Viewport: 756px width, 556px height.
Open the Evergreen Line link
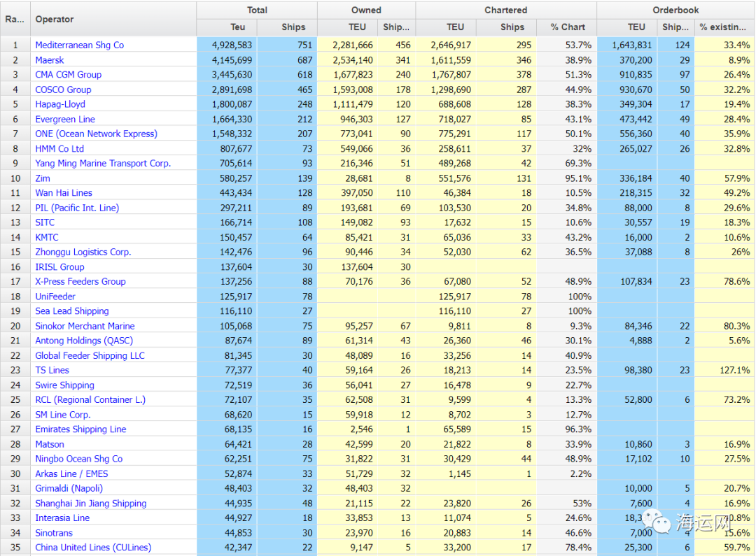(65, 119)
